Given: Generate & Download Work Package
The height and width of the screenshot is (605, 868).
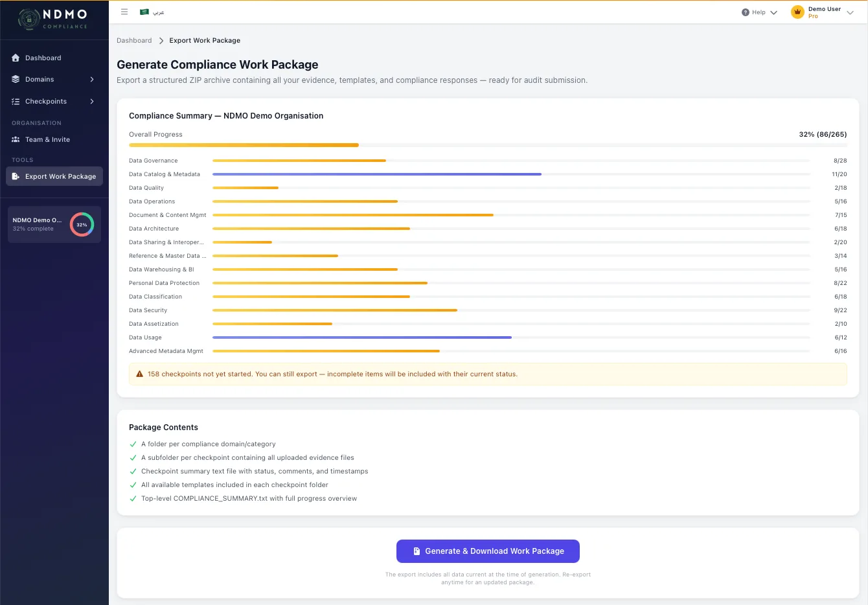Looking at the screenshot, I should 488,551.
